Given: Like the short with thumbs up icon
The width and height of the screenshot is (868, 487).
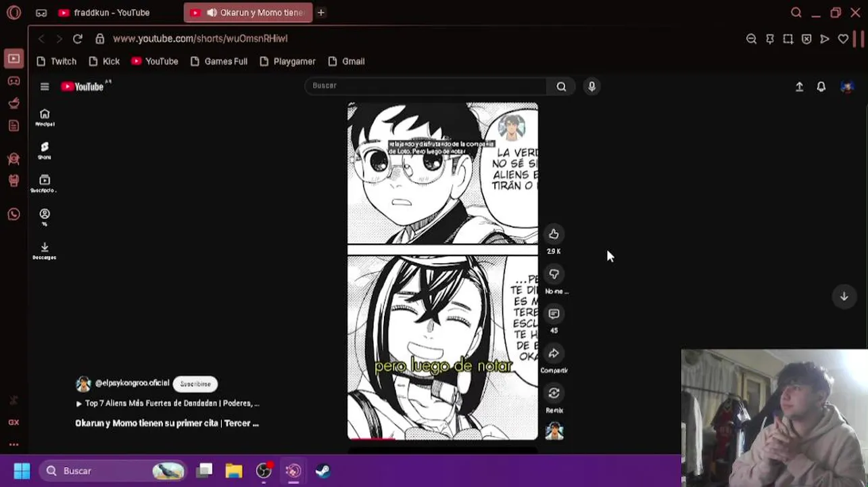Looking at the screenshot, I should pos(554,234).
